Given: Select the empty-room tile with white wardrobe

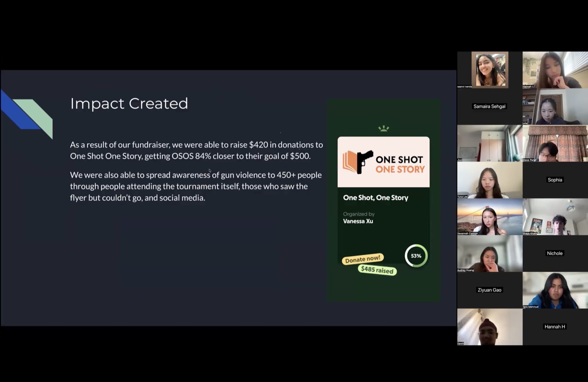Looking at the screenshot, I should tap(490, 143).
